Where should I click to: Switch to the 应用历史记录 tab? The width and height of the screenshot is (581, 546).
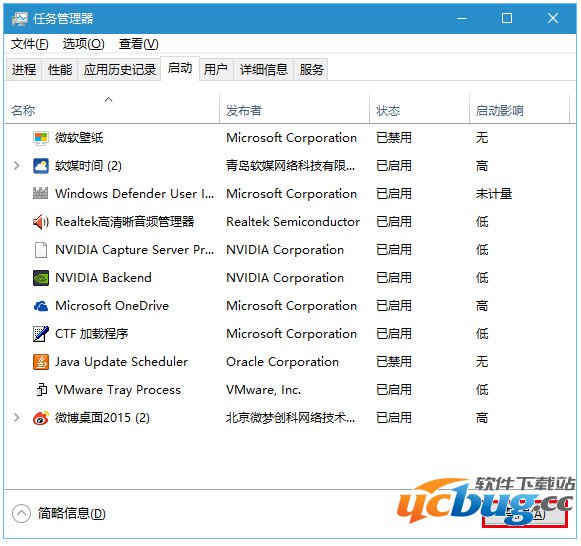pyautogui.click(x=119, y=69)
